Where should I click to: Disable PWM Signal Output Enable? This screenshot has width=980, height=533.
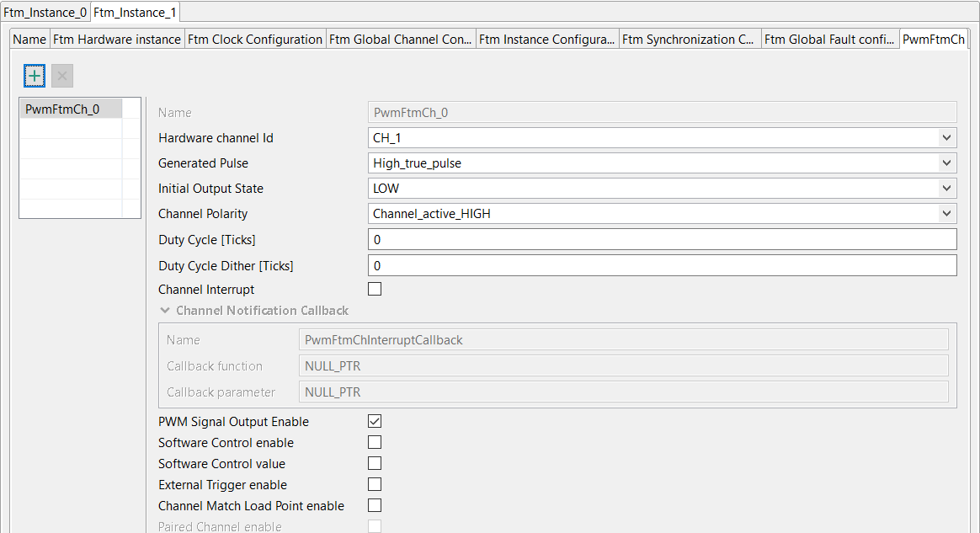374,421
